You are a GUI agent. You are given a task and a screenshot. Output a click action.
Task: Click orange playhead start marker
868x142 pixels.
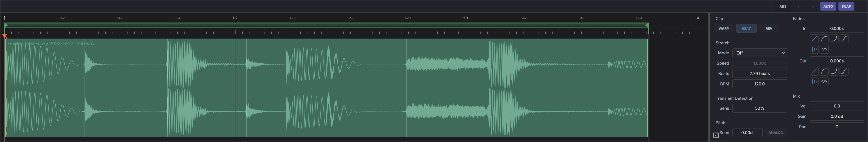4,36
